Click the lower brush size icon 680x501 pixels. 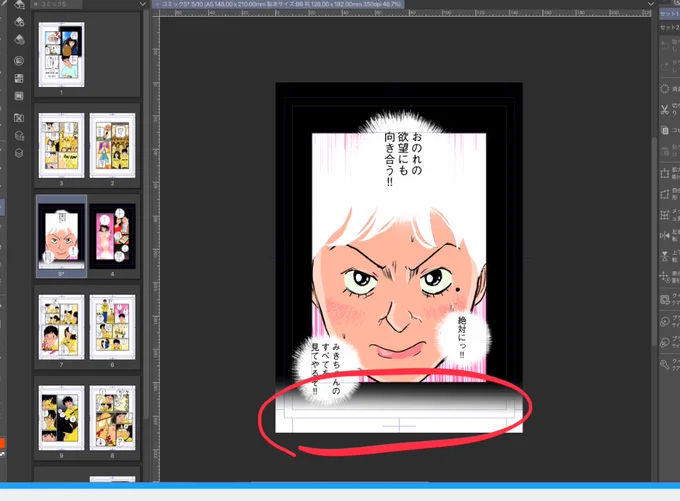click(665, 342)
